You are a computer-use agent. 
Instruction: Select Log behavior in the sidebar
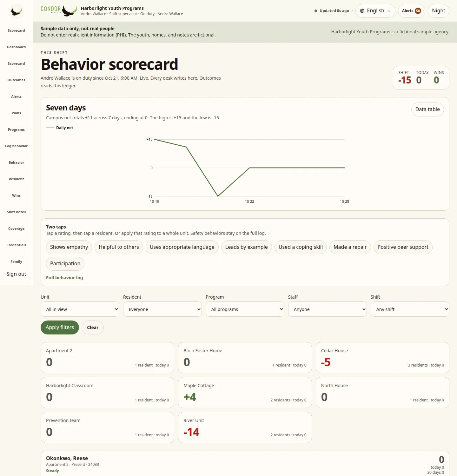click(16, 146)
